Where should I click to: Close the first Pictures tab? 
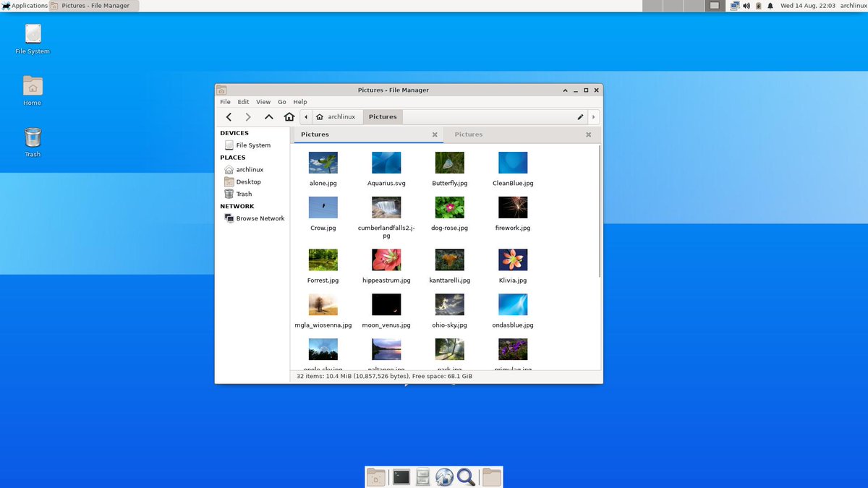435,134
